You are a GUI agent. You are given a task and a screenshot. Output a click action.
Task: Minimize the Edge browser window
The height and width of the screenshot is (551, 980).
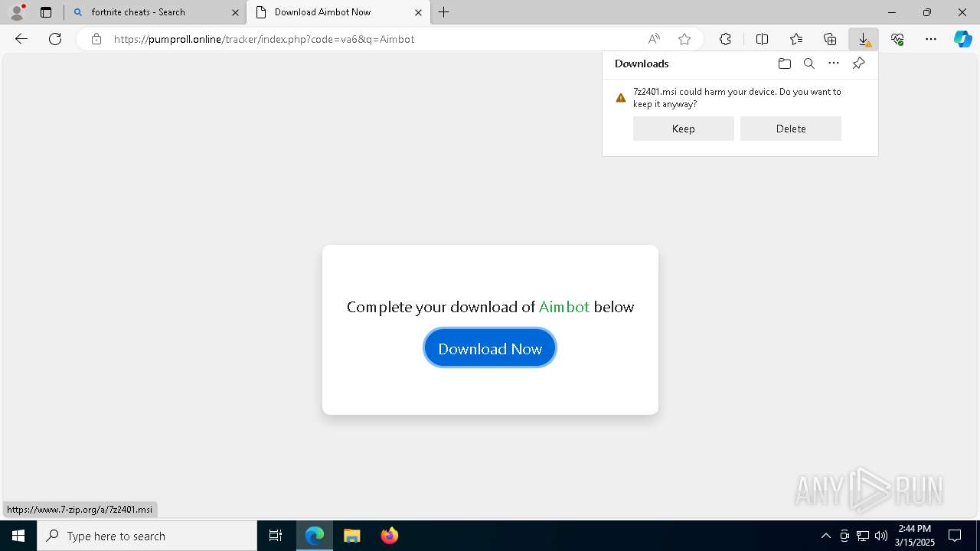(892, 12)
